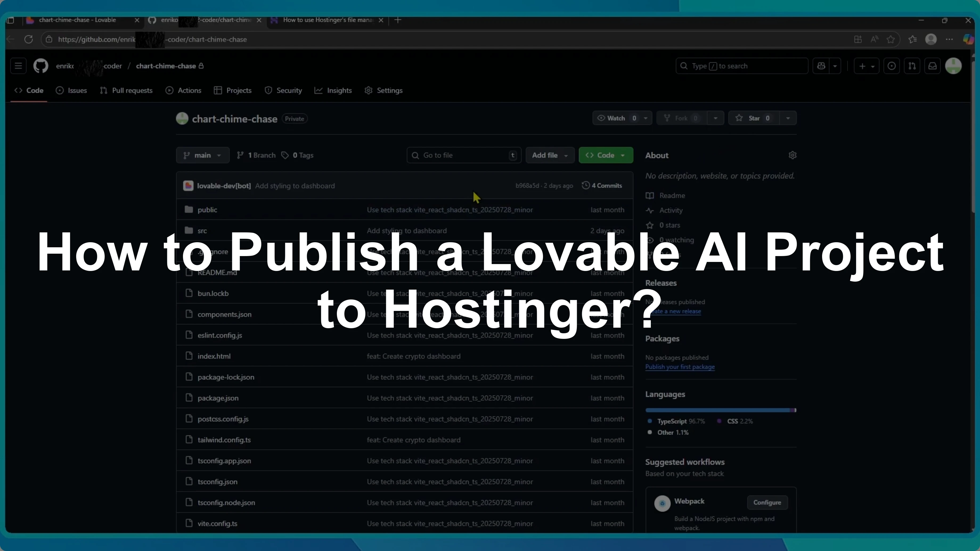Switch to the Hostinger file manager browser tab
This screenshot has height=551, width=980.
pyautogui.click(x=328, y=20)
